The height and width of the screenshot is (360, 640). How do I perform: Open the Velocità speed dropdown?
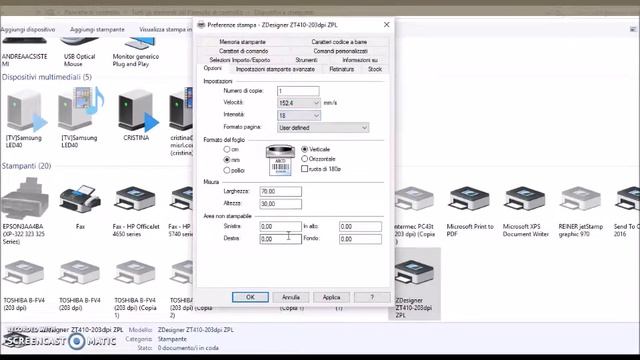tap(299, 103)
